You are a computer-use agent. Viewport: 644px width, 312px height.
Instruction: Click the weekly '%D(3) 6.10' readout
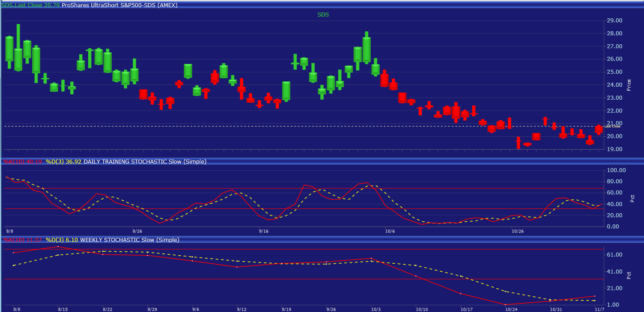pyautogui.click(x=62, y=240)
